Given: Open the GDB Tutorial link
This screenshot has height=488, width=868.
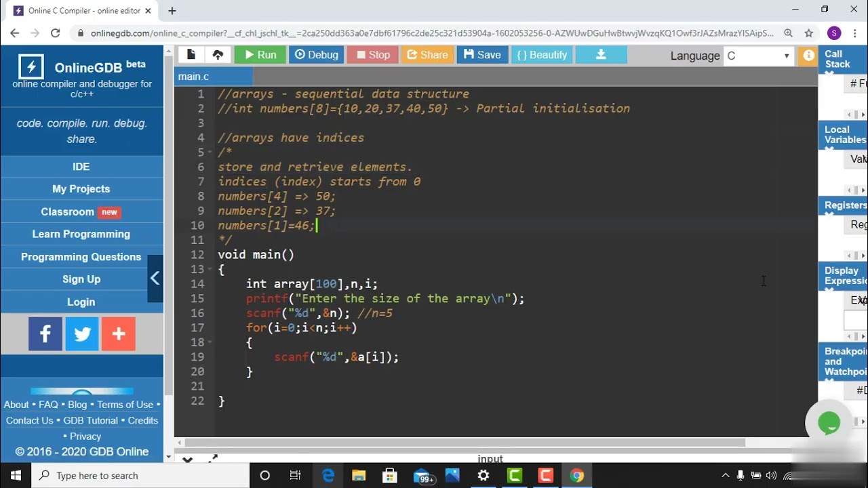Looking at the screenshot, I should pyautogui.click(x=91, y=420).
